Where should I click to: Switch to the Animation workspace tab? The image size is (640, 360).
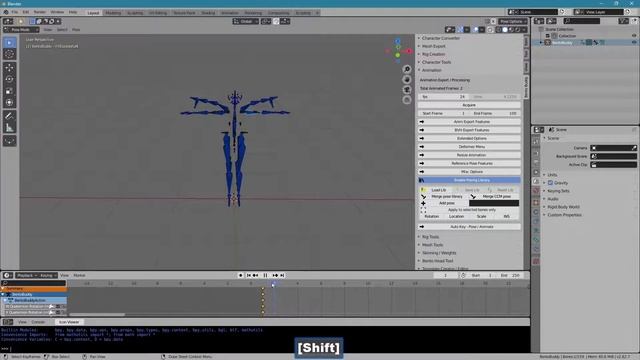point(229,13)
